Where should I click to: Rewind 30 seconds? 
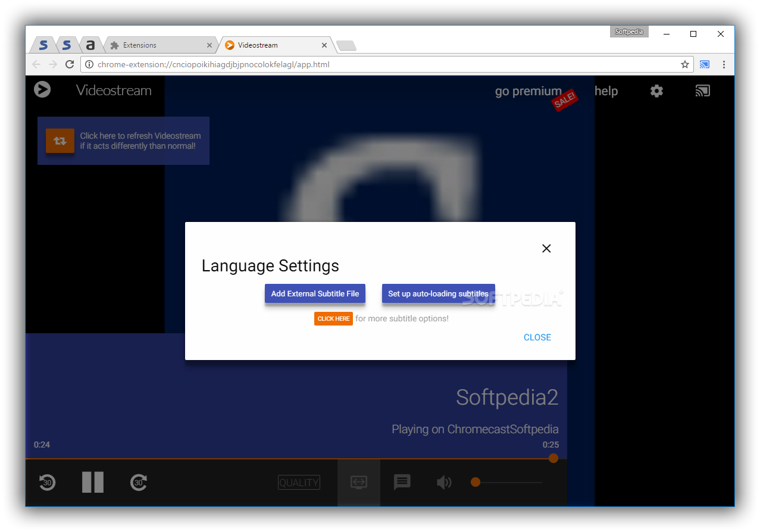click(48, 482)
